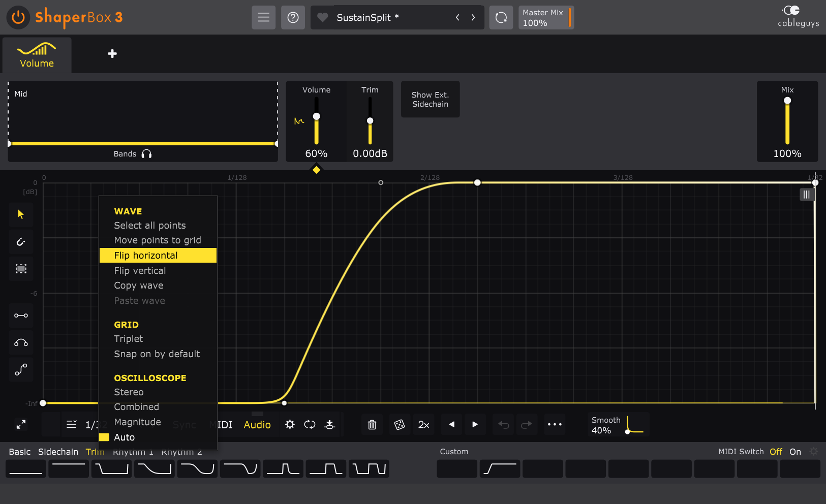Choose Flip vertical menu item

(x=158, y=271)
